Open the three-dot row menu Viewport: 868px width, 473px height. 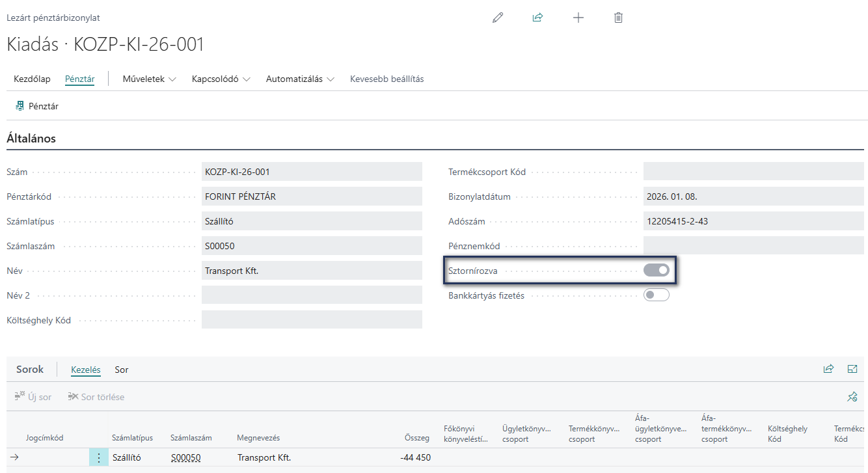coord(99,458)
